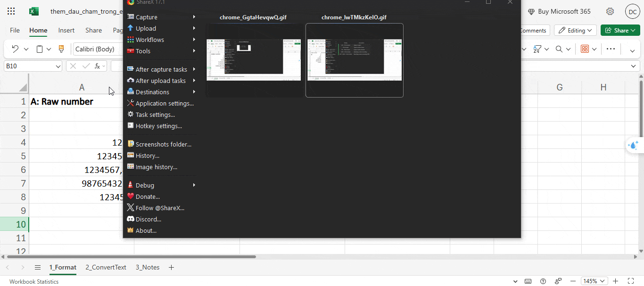Click the Paste clipboard icon
Image resolution: width=644 pixels, height=286 pixels.
40,49
